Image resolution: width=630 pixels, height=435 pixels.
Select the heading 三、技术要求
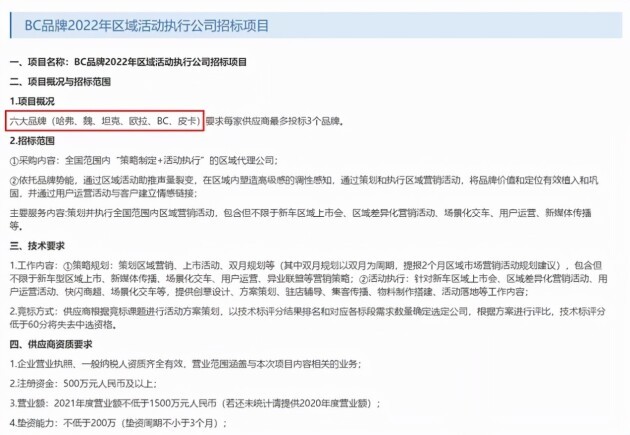click(37, 245)
